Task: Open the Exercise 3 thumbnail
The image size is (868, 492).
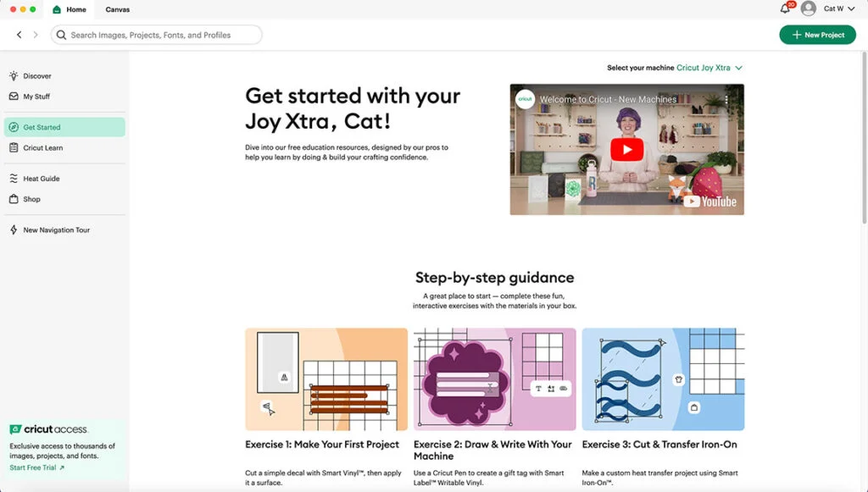Action: (x=663, y=379)
